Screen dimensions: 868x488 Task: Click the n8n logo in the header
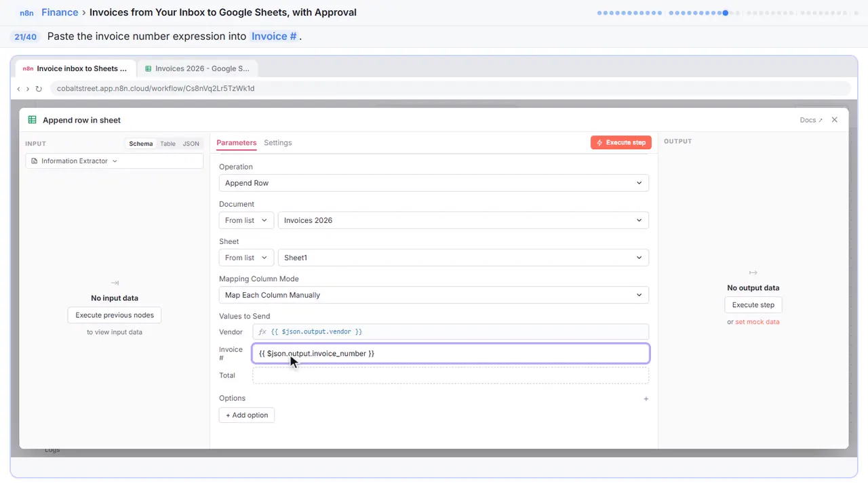click(x=27, y=13)
